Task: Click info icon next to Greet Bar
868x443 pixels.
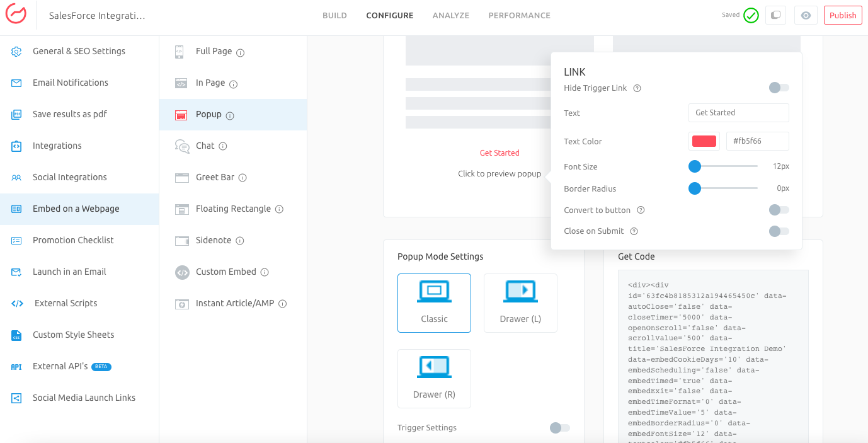Action: 243,178
